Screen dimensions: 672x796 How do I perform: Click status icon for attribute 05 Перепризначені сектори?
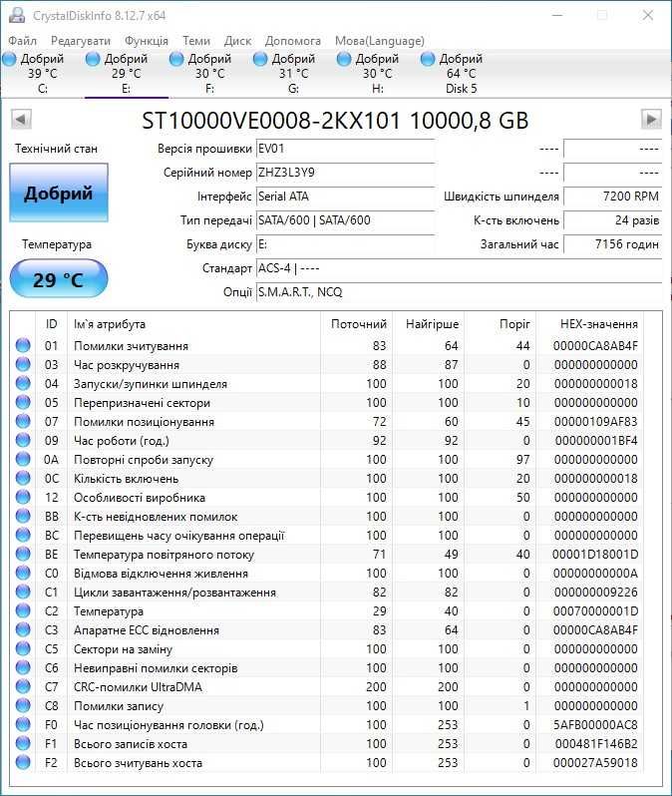tap(23, 402)
